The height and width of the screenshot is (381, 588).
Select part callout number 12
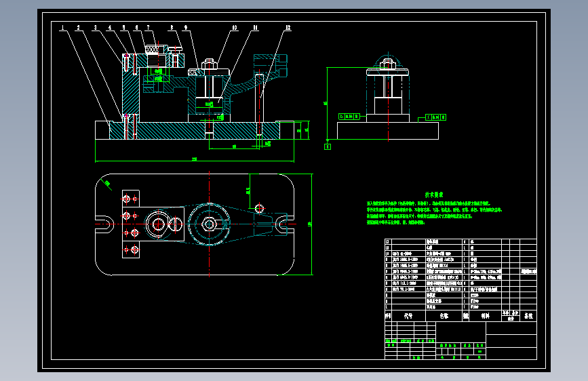(288, 27)
